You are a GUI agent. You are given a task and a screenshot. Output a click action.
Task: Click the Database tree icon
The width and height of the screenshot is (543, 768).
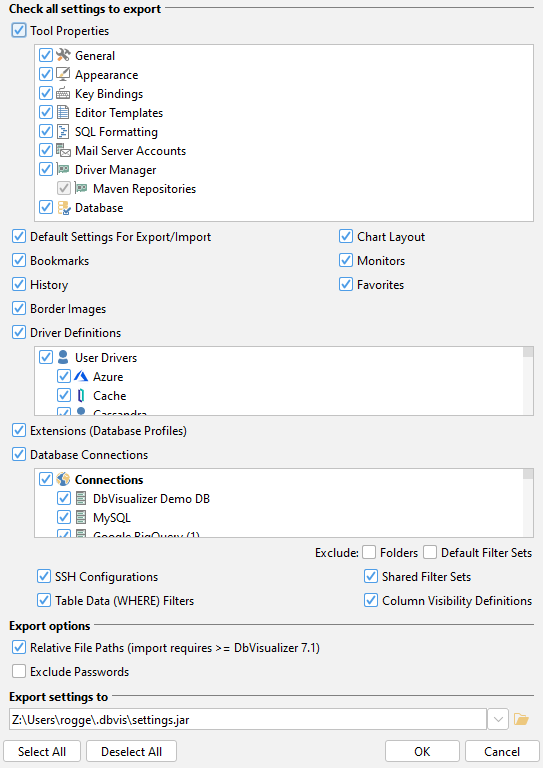(64, 208)
